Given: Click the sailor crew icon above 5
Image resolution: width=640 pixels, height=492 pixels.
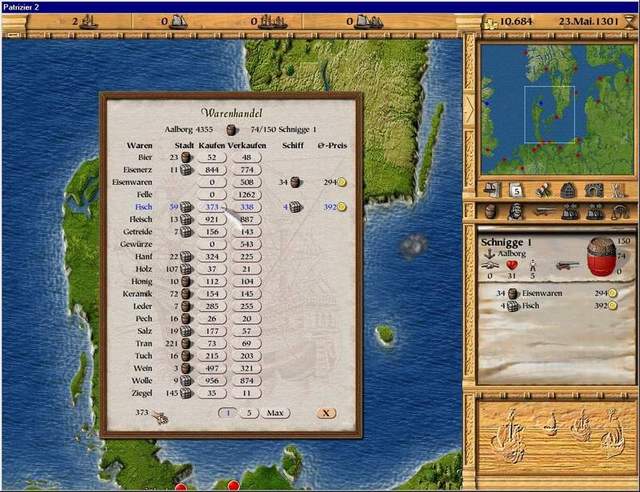Looking at the screenshot, I should [x=533, y=266].
